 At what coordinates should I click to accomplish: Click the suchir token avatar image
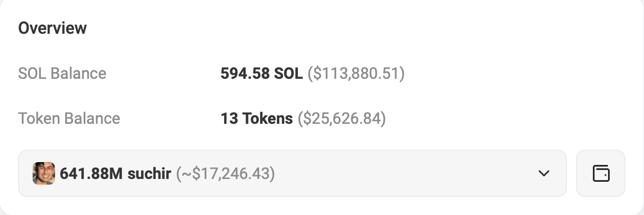pos(44,173)
